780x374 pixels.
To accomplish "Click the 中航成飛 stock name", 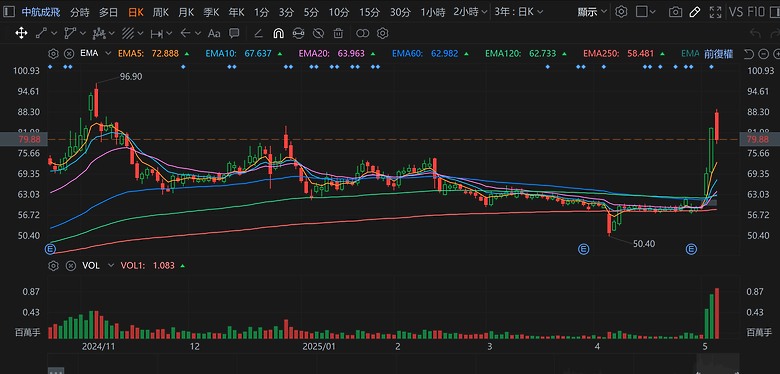I will (x=41, y=12).
